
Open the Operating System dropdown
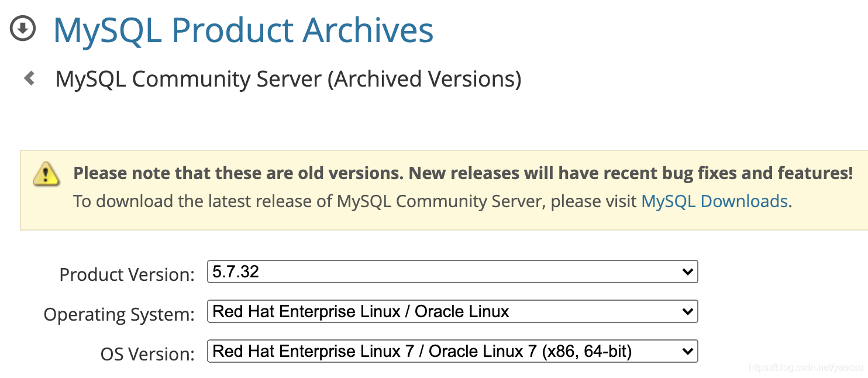453,311
